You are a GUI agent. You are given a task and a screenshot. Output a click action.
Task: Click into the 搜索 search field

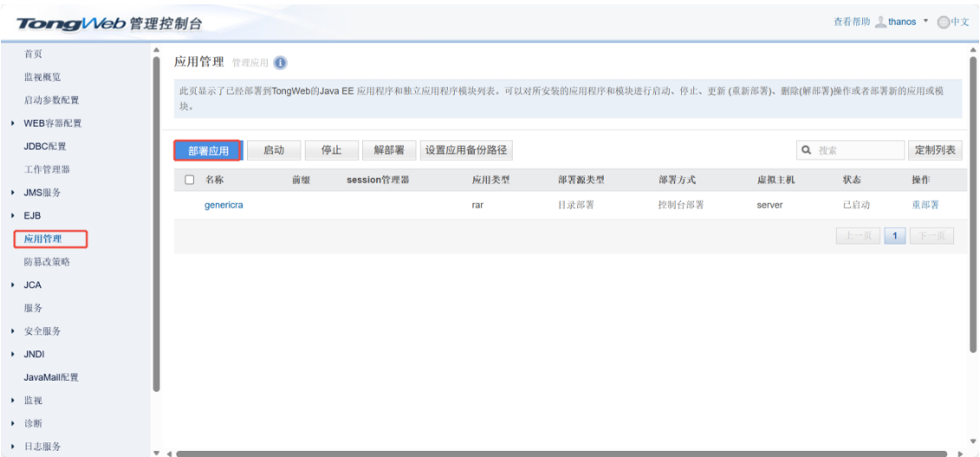pyautogui.click(x=854, y=150)
